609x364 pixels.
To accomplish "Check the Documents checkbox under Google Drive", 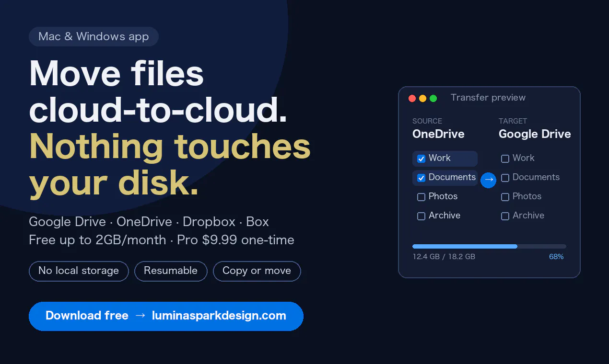I will 505,178.
